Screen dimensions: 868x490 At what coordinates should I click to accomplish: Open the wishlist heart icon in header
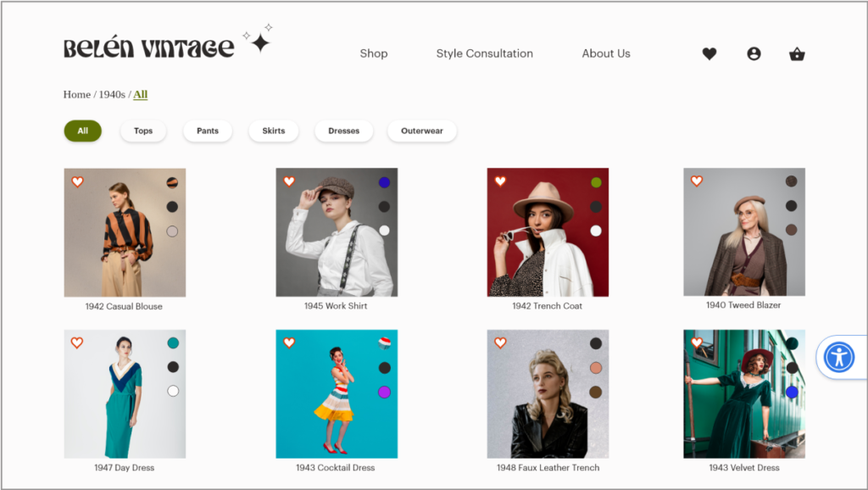click(x=709, y=53)
